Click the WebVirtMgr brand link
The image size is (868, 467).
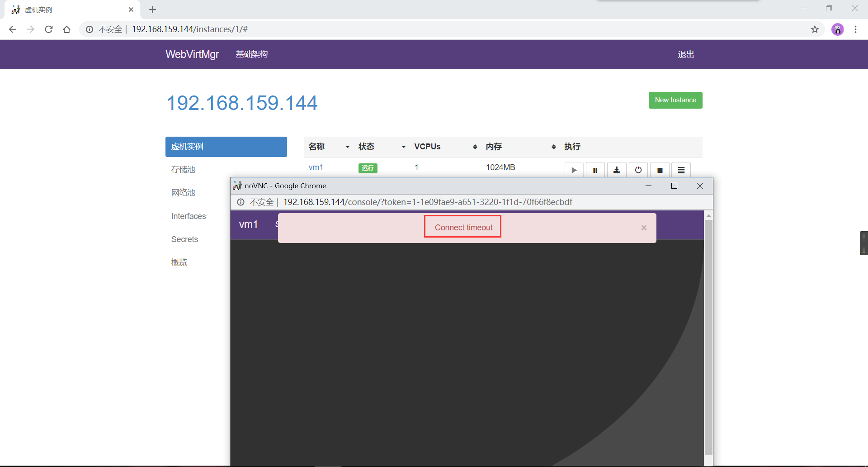(192, 54)
